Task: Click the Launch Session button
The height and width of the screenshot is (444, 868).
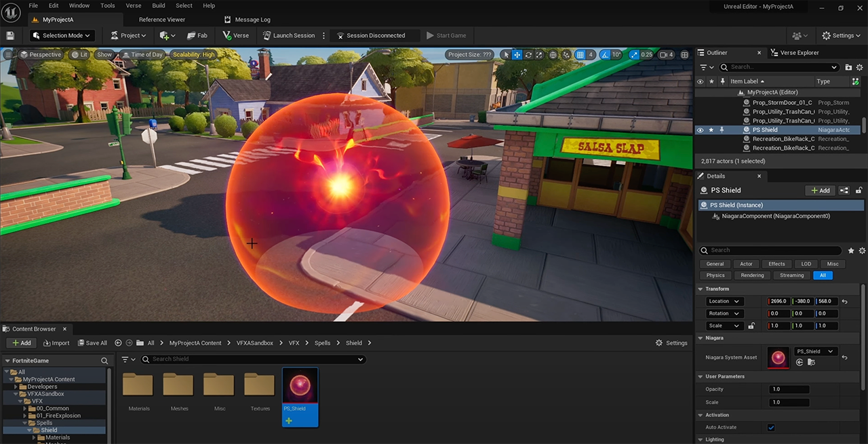Action: point(289,35)
